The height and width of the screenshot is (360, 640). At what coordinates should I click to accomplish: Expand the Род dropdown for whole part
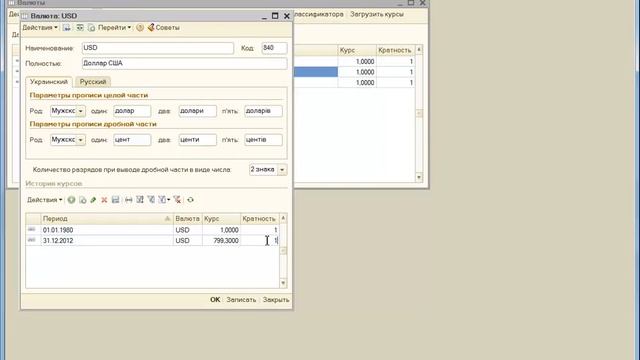click(80, 111)
